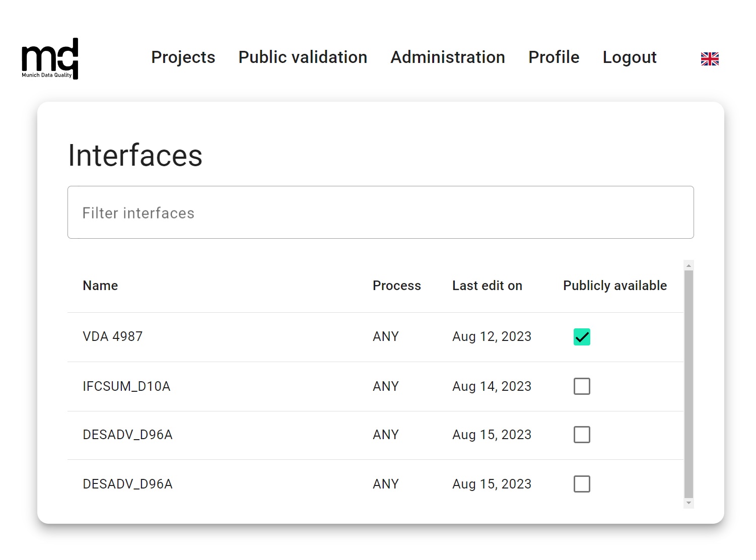756x560 pixels.
Task: Sort by Last edit on column header
Action: point(487,286)
